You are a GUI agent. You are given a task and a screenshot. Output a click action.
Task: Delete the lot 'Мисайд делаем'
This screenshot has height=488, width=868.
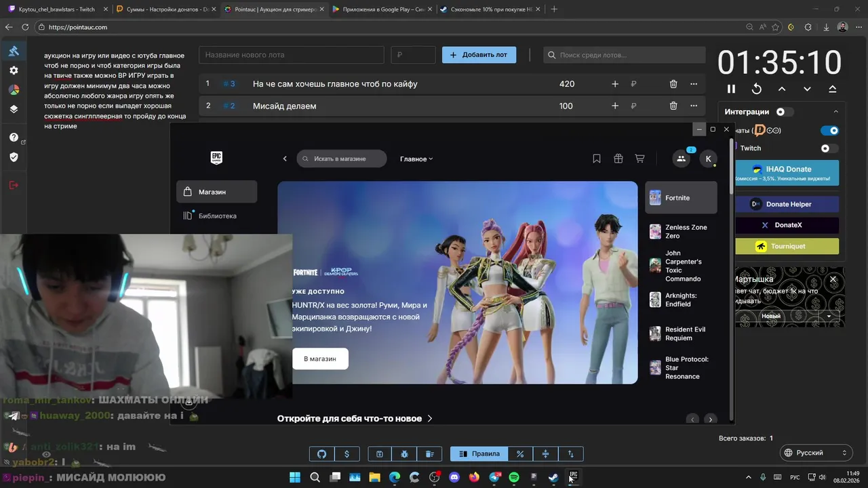pos(673,106)
